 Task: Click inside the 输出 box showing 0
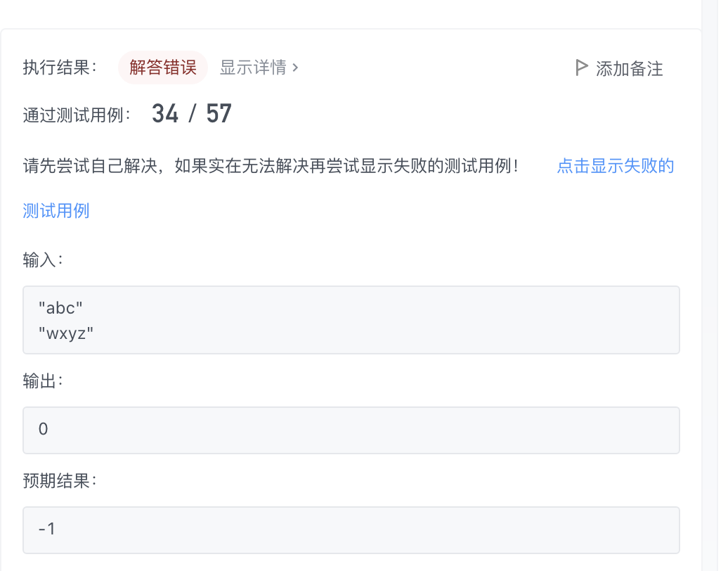[x=351, y=430]
